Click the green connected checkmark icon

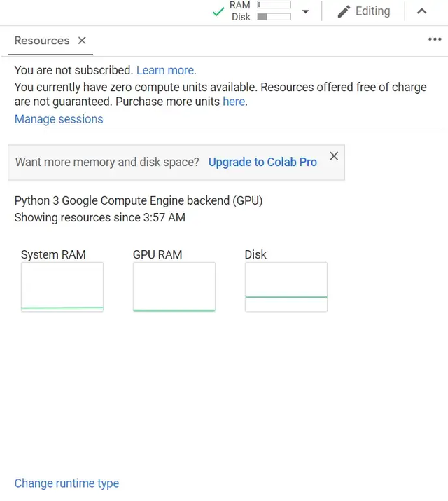click(x=218, y=12)
